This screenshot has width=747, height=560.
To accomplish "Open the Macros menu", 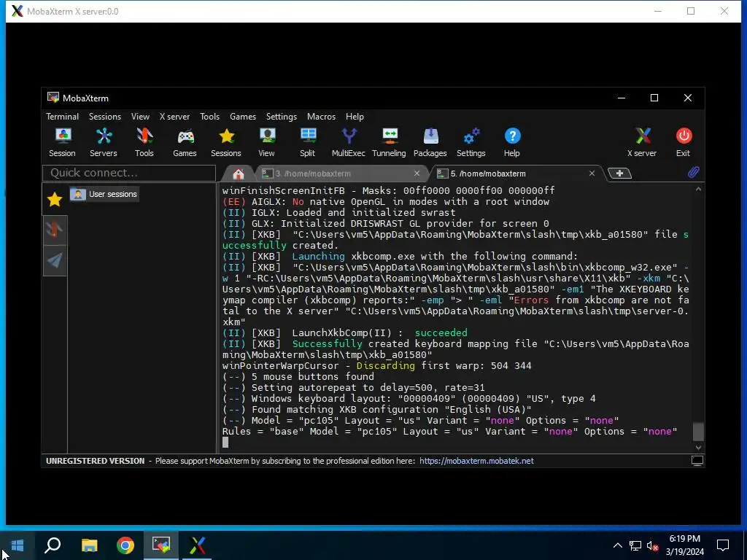I will (321, 117).
